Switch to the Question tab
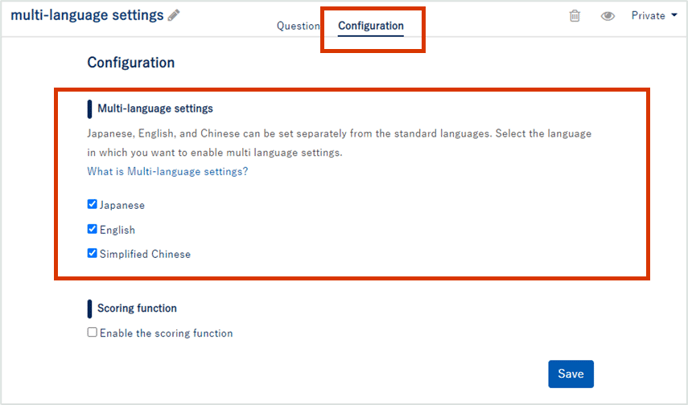This screenshot has height=405, width=688. [x=298, y=26]
